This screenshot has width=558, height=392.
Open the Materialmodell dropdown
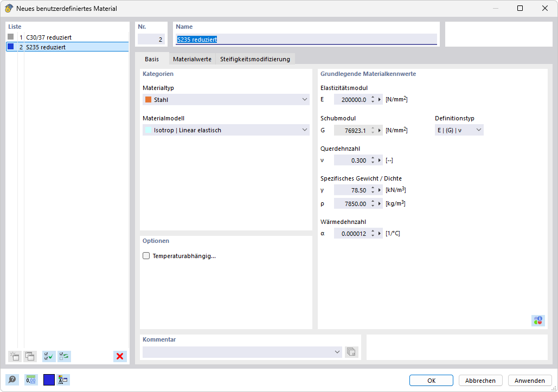pyautogui.click(x=226, y=130)
